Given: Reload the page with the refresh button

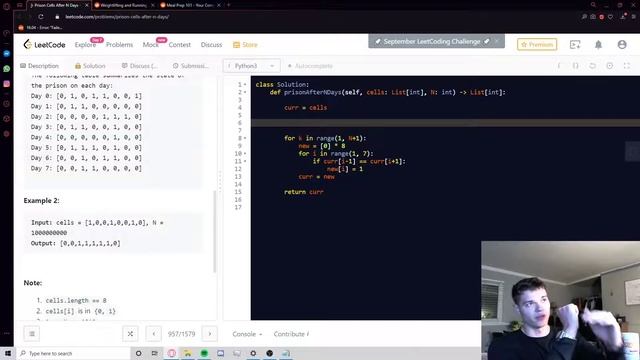Looking at the screenshot, I should [41, 17].
